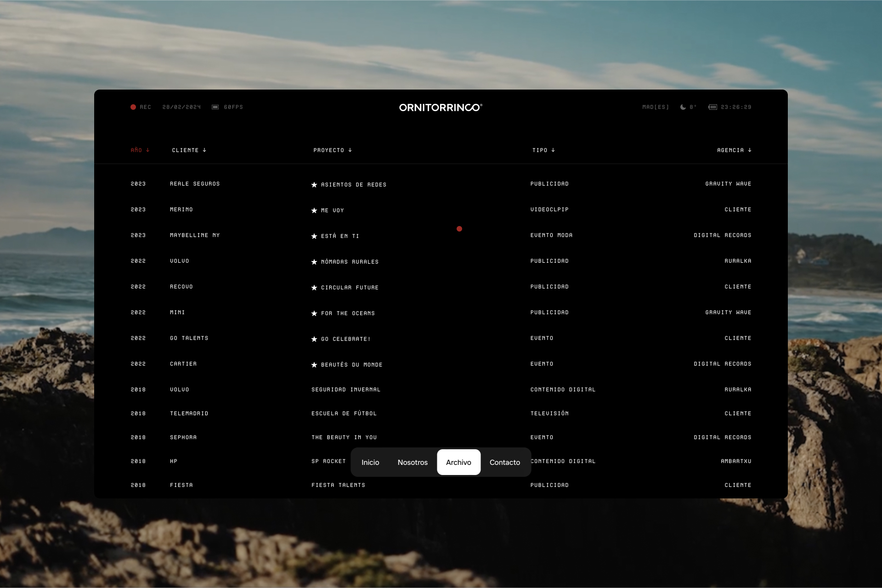
Task: Click the Maybelline NY client cell
Action: pyautogui.click(x=195, y=235)
